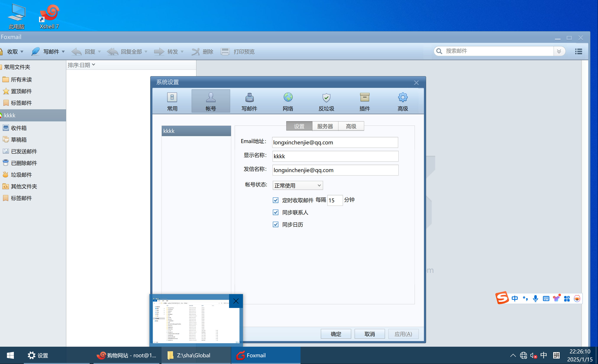Select the 常用 general settings icon

(172, 97)
